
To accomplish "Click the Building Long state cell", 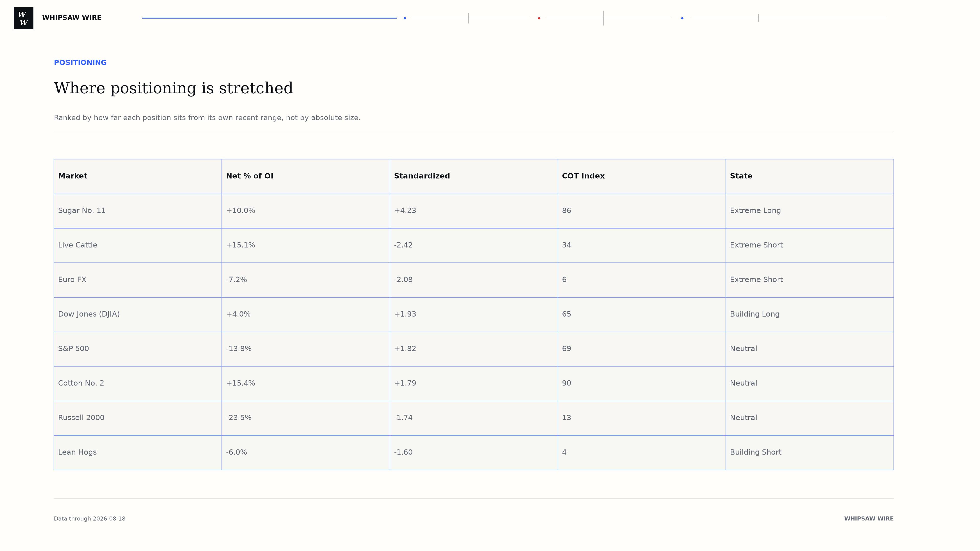I will pos(810,315).
